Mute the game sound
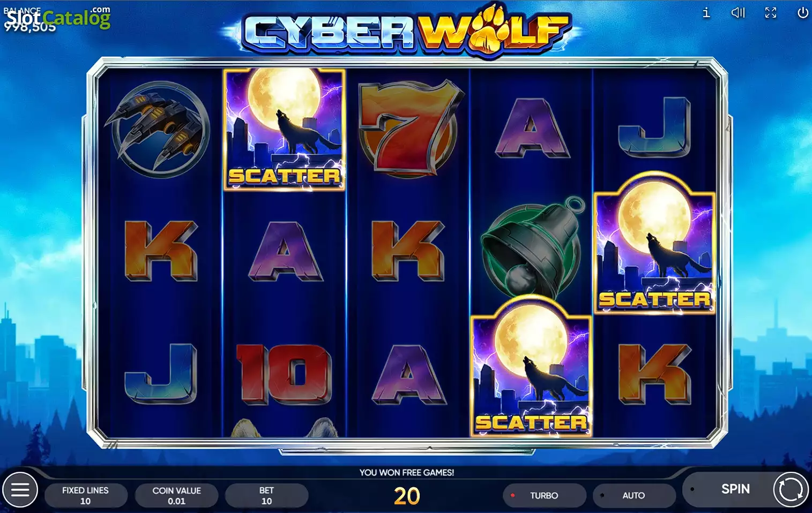Screen dimensions: 812x513 coord(738,12)
